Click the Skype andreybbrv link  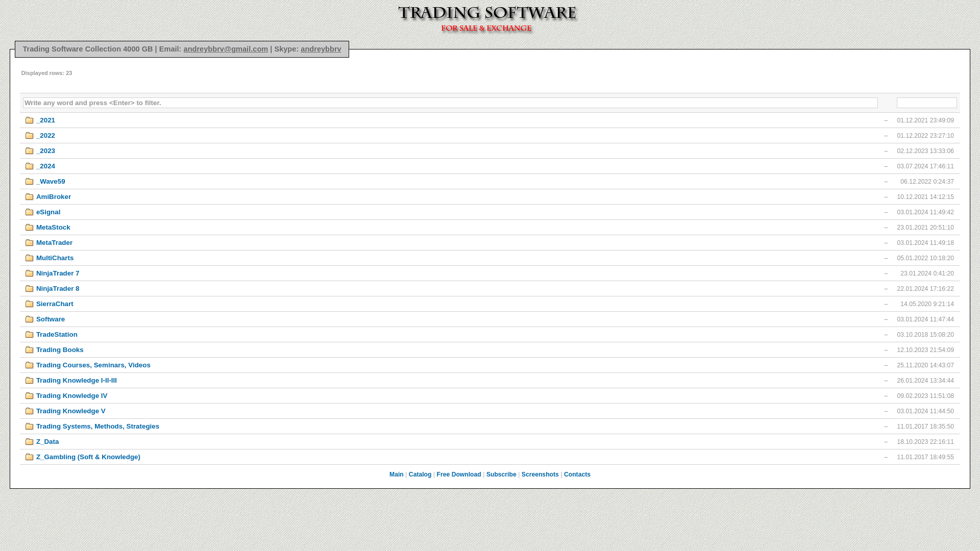(321, 49)
